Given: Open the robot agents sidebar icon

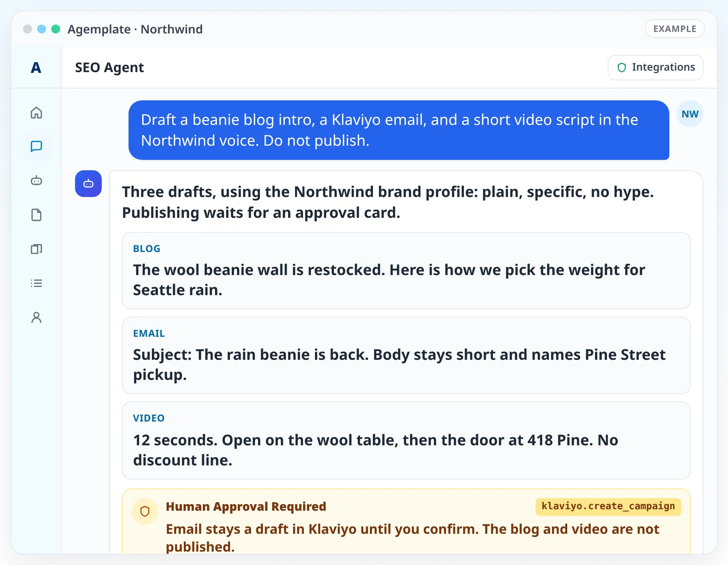Looking at the screenshot, I should click(x=36, y=181).
